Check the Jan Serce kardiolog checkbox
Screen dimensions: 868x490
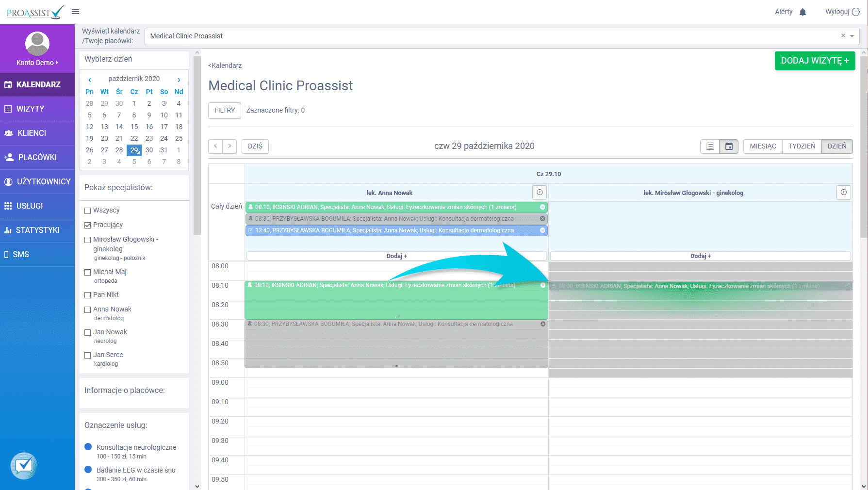[88, 355]
